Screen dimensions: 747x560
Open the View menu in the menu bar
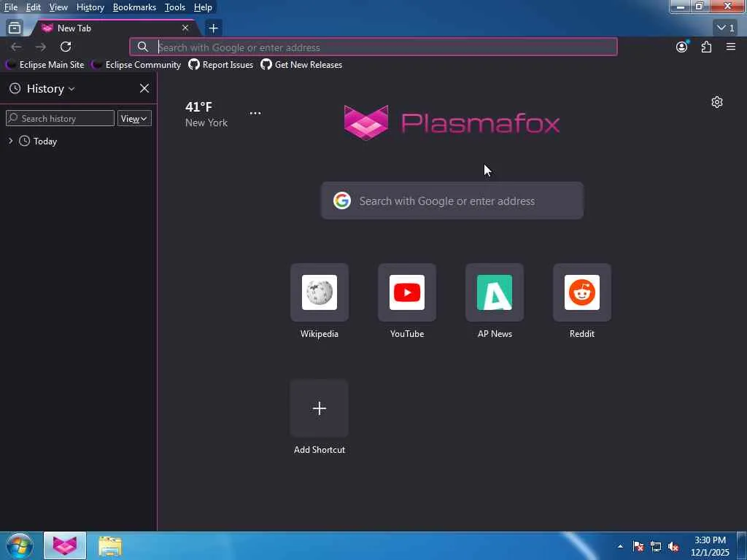(x=58, y=7)
